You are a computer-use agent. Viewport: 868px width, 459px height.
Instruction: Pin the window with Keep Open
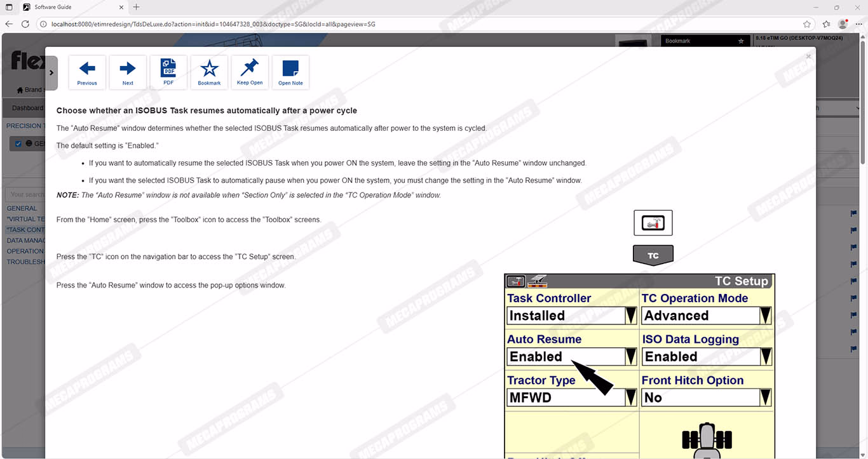(250, 72)
